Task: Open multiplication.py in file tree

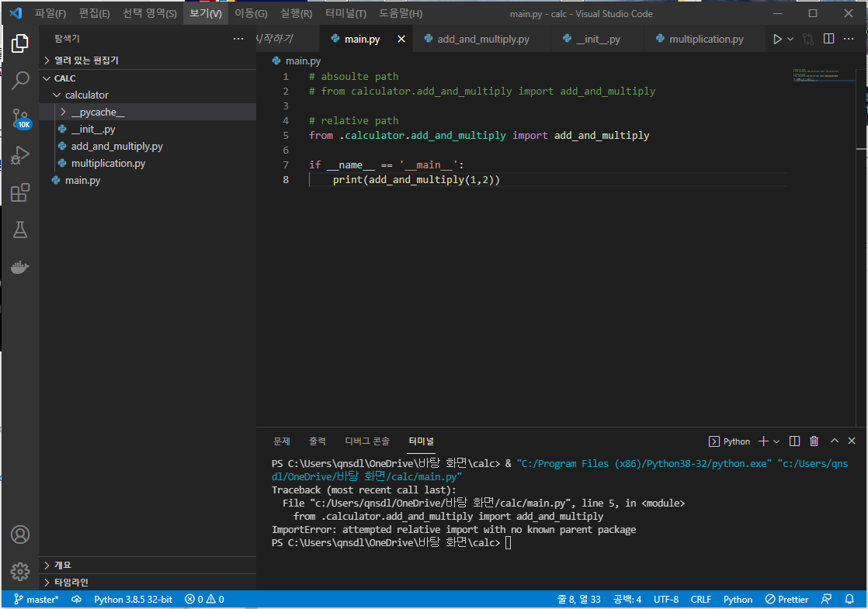Action: point(148,164)
